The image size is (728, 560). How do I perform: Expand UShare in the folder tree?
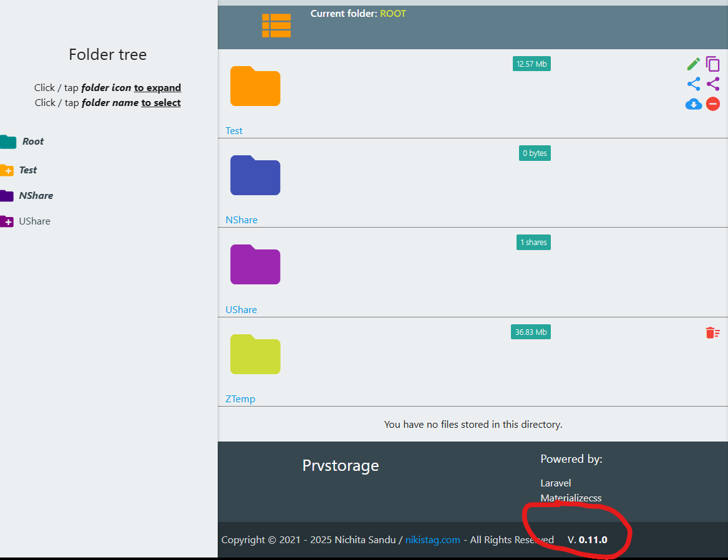pos(7,221)
